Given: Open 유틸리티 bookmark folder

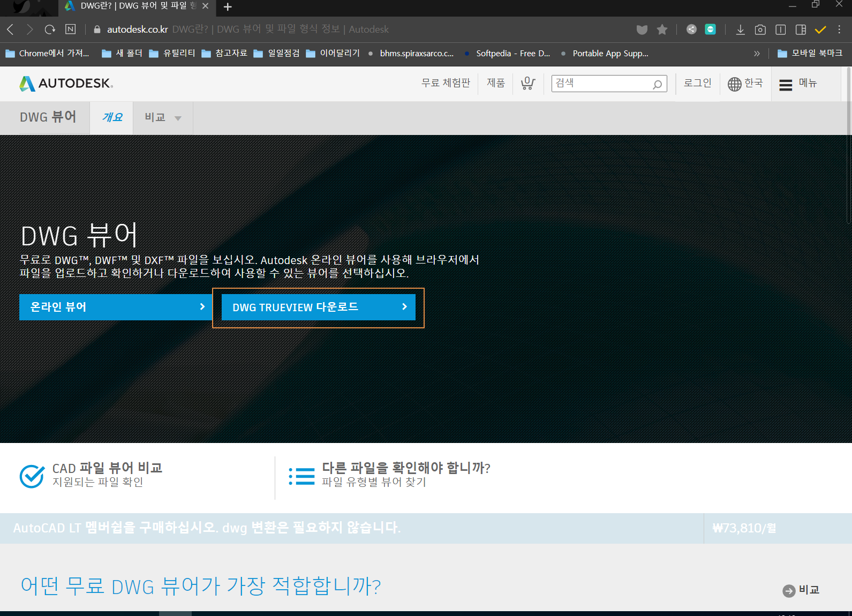Looking at the screenshot, I should pos(172,54).
